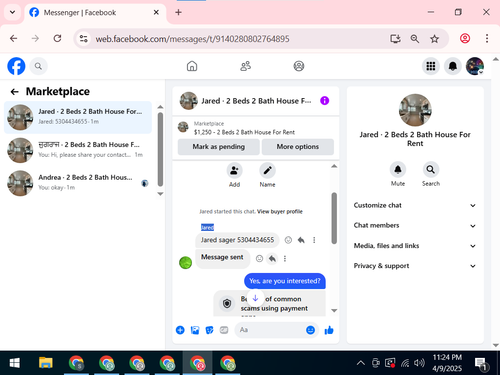Choose a GIF icon
500x375 pixels.
pos(224,330)
